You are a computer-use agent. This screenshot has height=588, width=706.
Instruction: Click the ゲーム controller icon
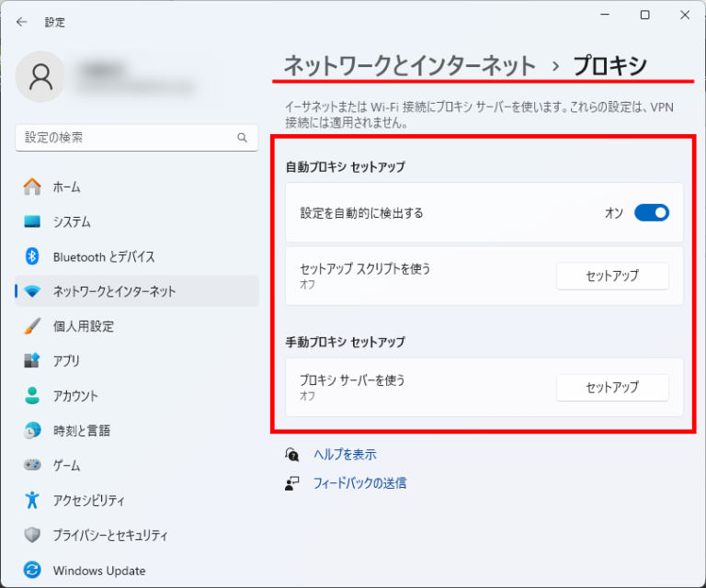coord(32,465)
